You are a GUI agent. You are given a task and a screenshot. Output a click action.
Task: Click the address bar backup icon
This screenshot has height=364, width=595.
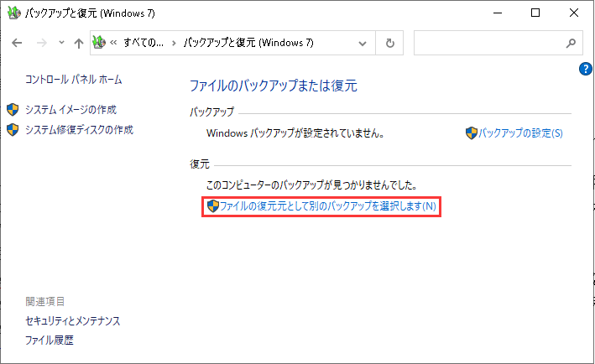pyautogui.click(x=99, y=43)
